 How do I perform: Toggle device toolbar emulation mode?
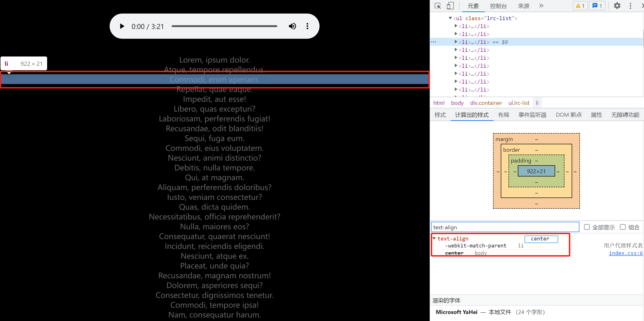pos(450,6)
